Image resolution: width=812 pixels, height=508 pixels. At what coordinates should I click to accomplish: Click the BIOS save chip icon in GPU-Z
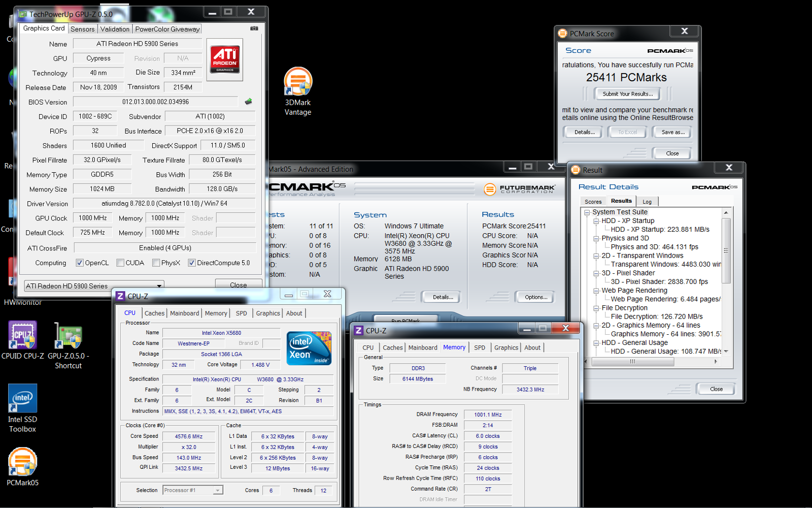pos(248,102)
